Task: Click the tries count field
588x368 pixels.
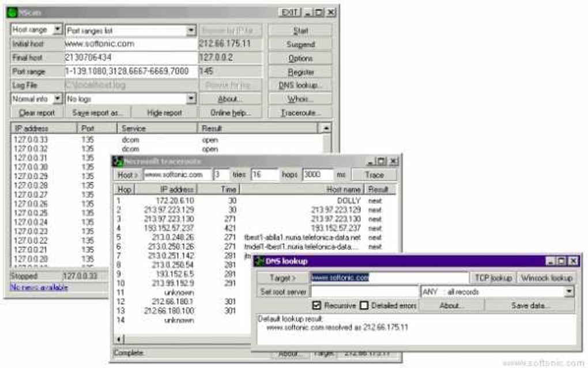Action: pyautogui.click(x=221, y=174)
